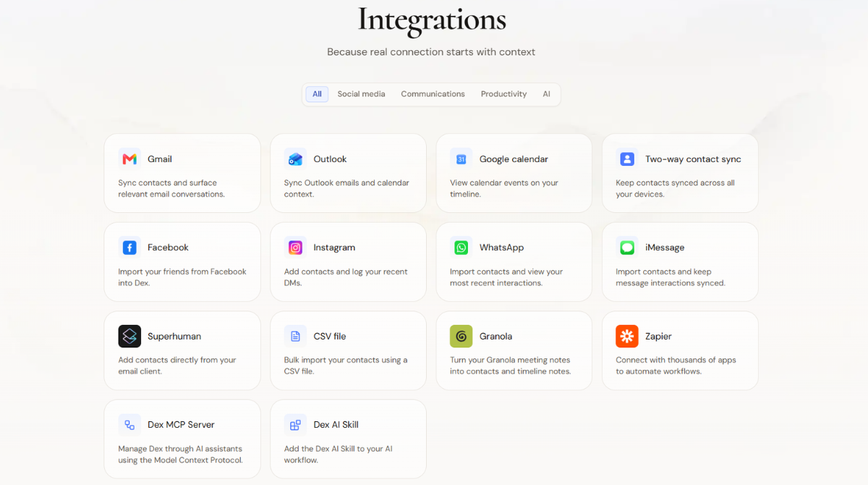The height and width of the screenshot is (485, 868).
Task: Filter integrations by Productivity
Action: point(503,94)
